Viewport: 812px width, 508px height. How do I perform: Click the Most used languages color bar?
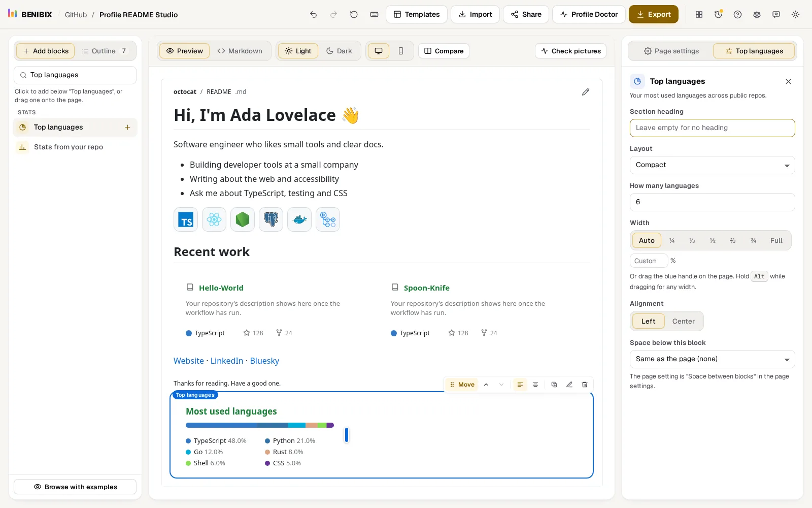(x=260, y=425)
